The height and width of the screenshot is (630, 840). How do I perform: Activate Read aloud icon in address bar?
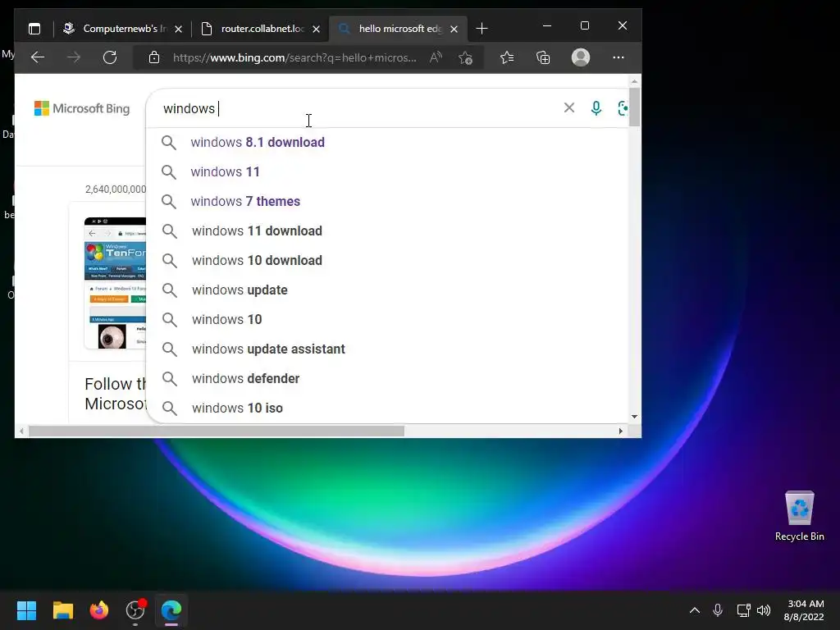436,57
